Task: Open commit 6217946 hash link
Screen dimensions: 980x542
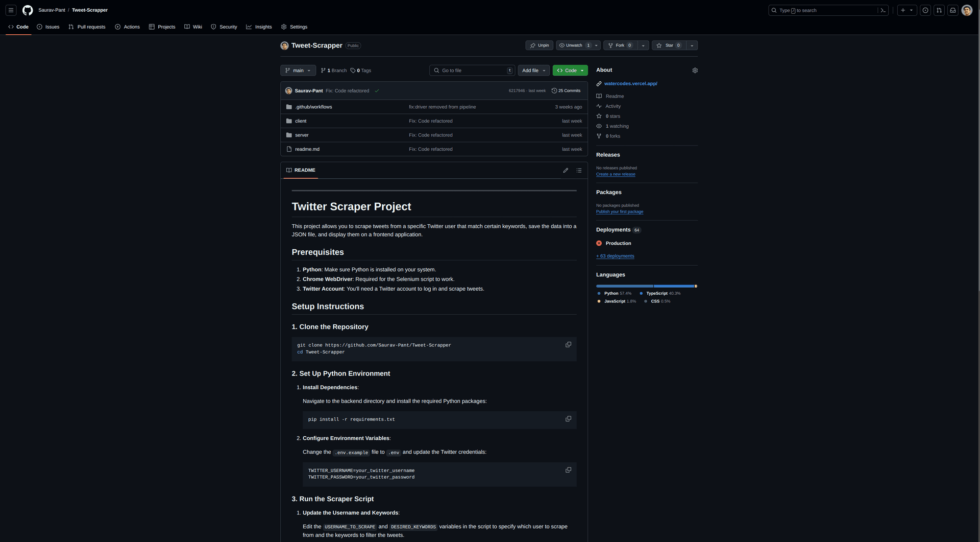Action: [x=517, y=91]
